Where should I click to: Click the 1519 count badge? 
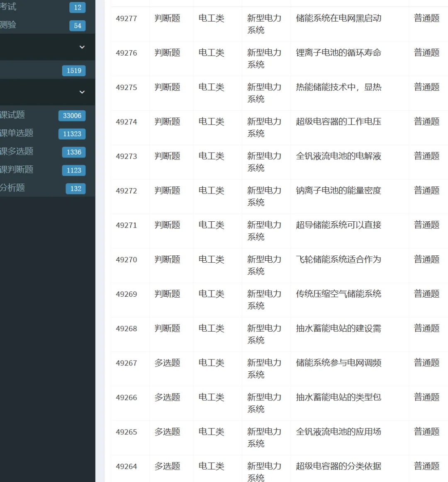(73, 70)
